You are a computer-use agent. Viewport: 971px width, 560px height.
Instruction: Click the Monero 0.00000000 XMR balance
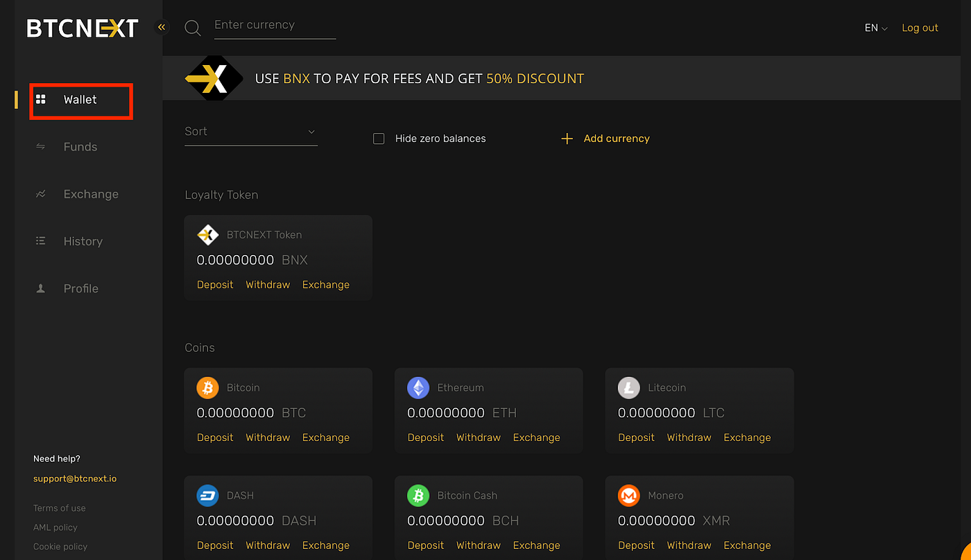click(674, 520)
